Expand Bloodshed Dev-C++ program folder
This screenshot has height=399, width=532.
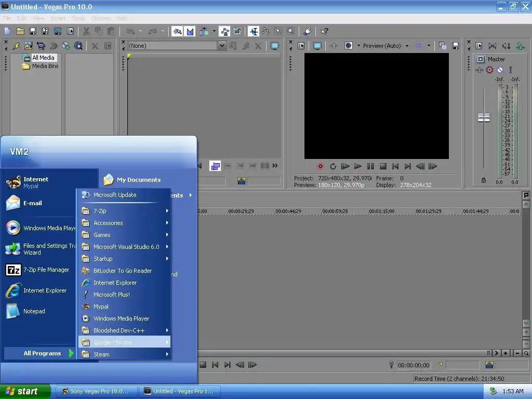(124, 330)
